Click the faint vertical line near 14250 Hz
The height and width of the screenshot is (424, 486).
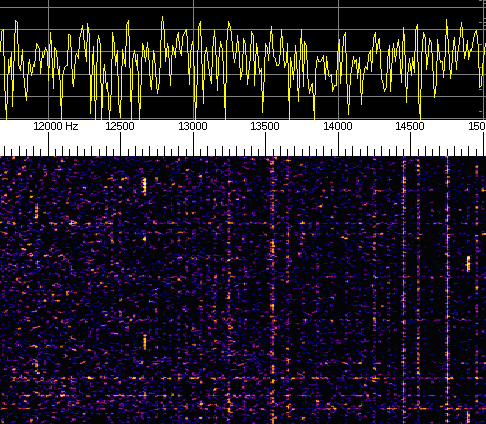(x=374, y=290)
